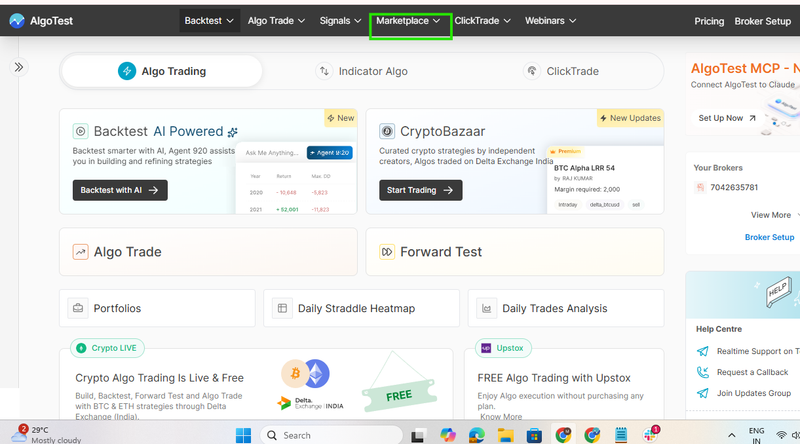The width and height of the screenshot is (800, 444).
Task: Open the Windows Start menu
Action: pyautogui.click(x=243, y=435)
